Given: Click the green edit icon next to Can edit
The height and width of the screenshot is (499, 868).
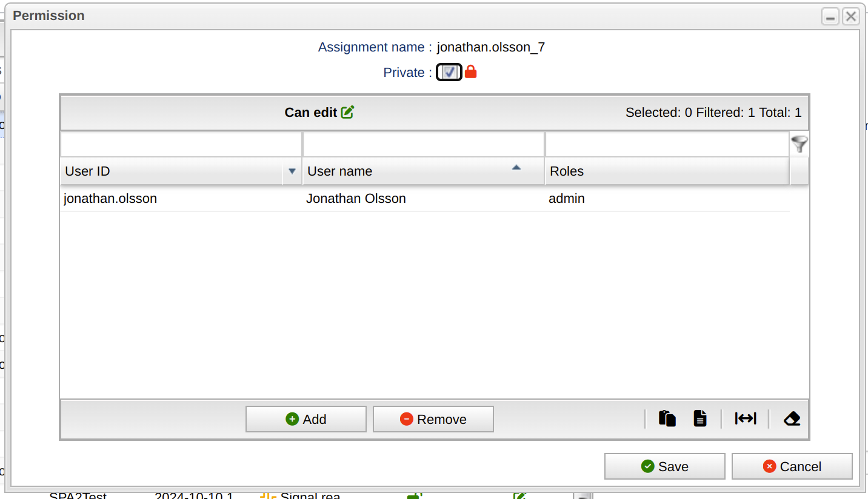Looking at the screenshot, I should [x=347, y=112].
